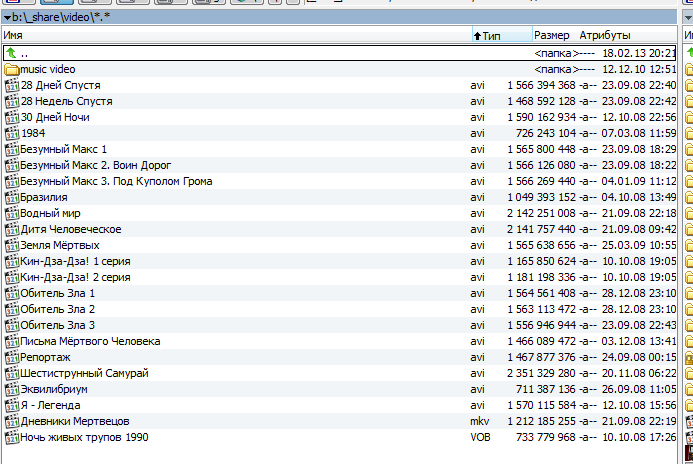Click the date '07.03.08 11:59'

(639, 133)
